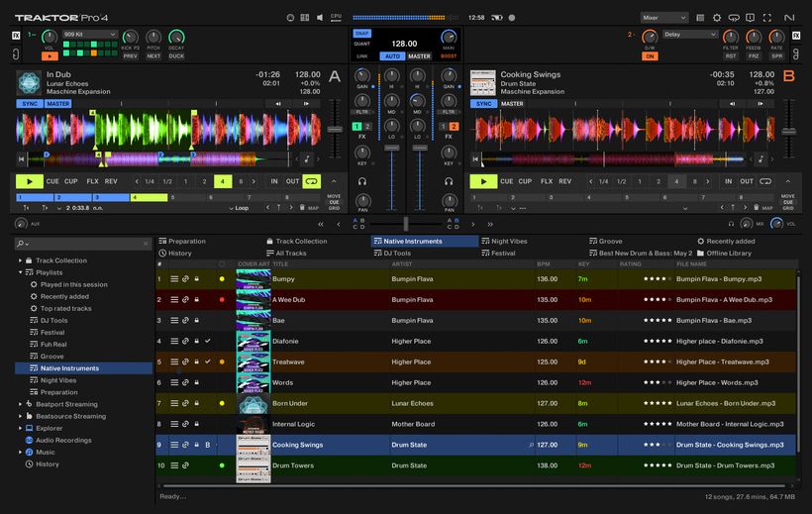Viewport: 812px width, 514px height.
Task: Click the FX unit 1 panel icon
Action: pos(16,36)
